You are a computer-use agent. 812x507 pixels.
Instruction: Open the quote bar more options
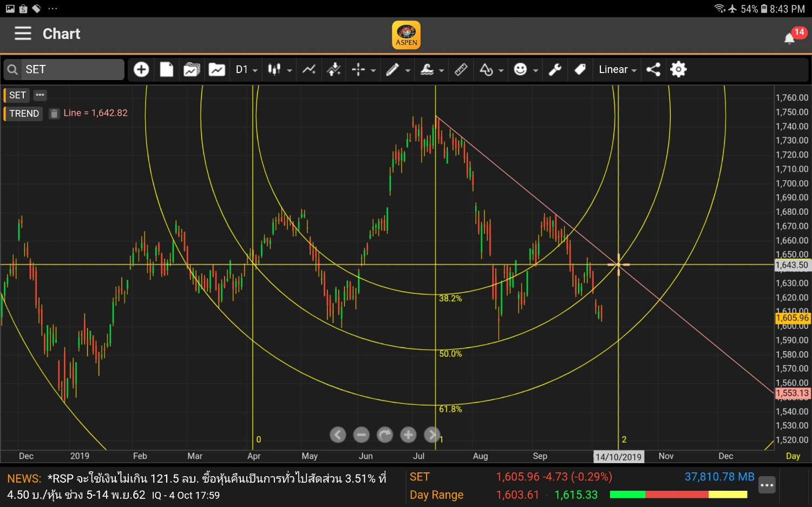coord(767,485)
